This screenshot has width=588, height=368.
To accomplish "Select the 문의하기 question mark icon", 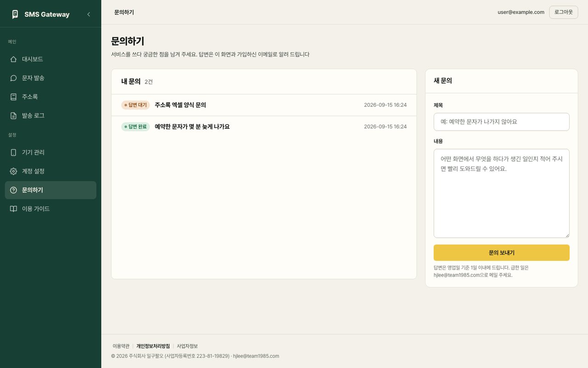I will click(13, 190).
